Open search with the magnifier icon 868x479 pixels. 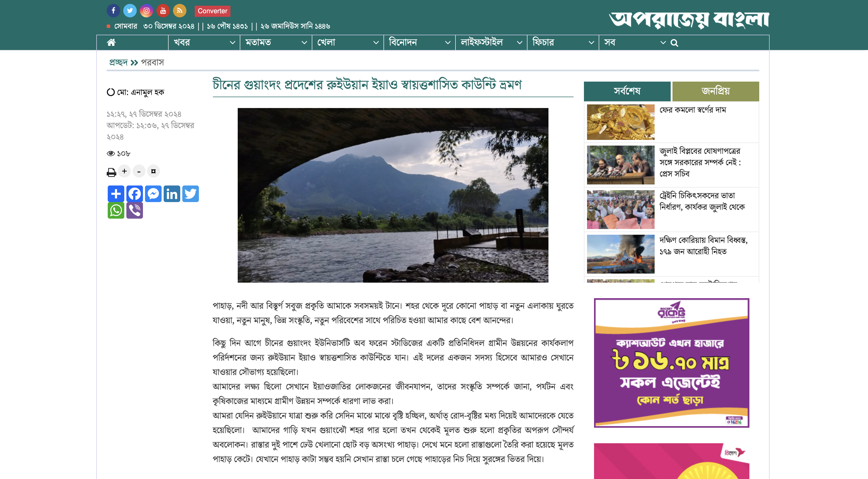pyautogui.click(x=674, y=42)
